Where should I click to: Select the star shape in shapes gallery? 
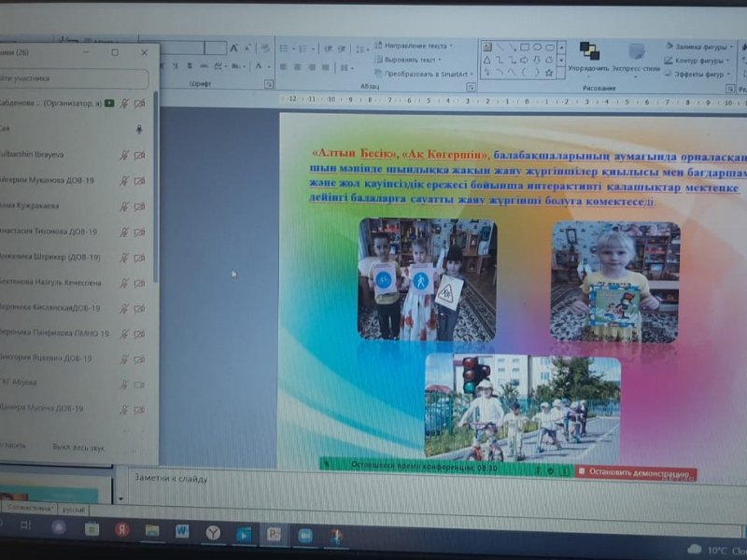pos(549,72)
